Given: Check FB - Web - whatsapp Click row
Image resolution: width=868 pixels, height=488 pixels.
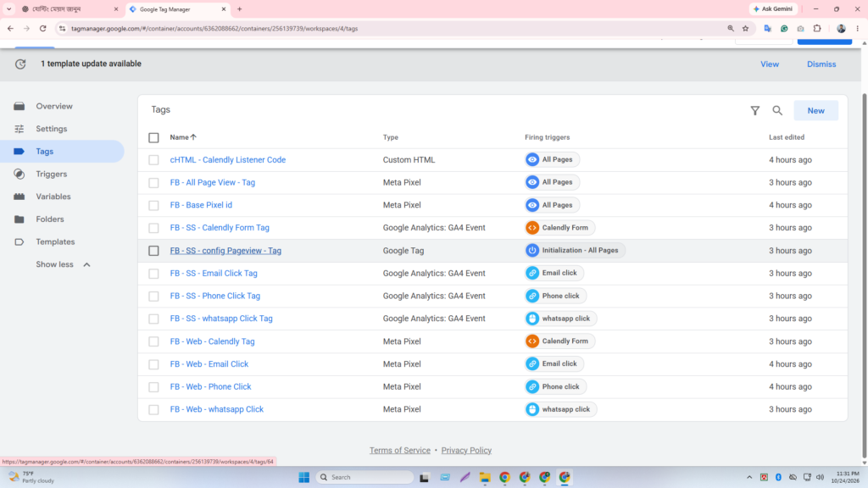Looking at the screenshot, I should click(154, 409).
